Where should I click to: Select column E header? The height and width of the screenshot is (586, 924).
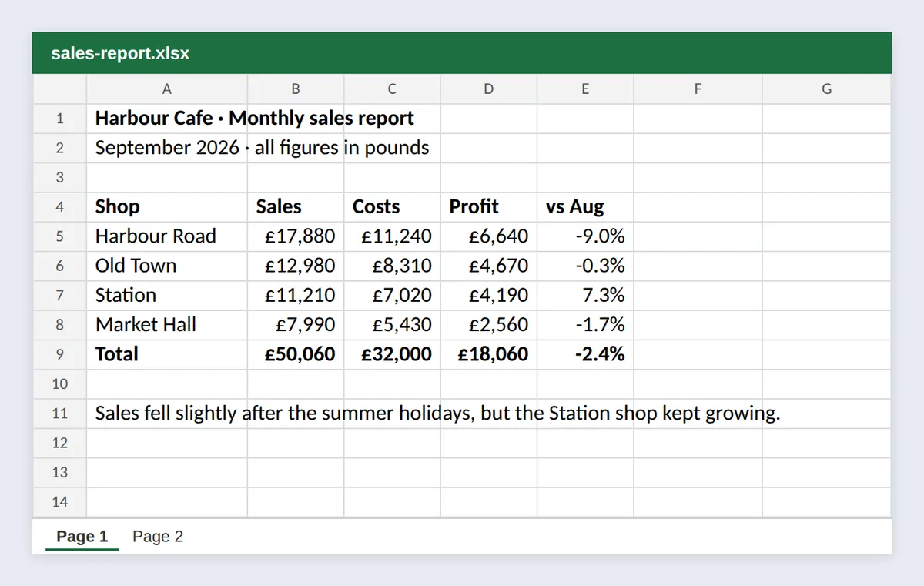pos(585,89)
